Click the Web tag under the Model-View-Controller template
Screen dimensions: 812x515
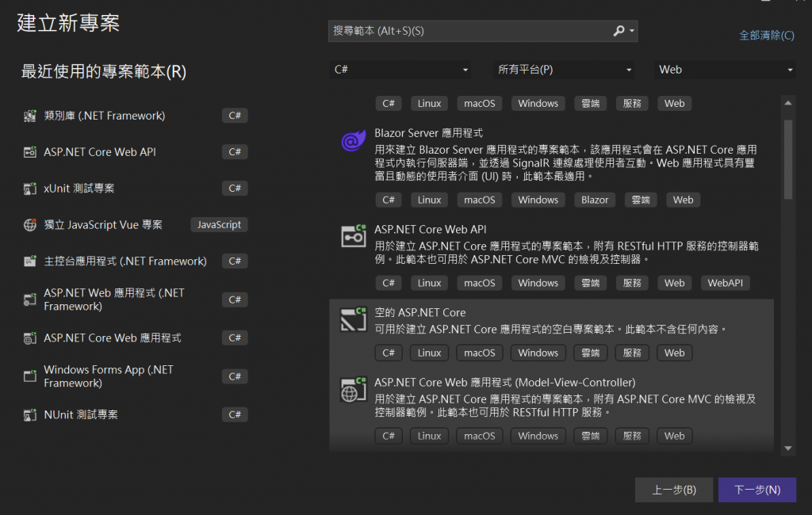[674, 437]
